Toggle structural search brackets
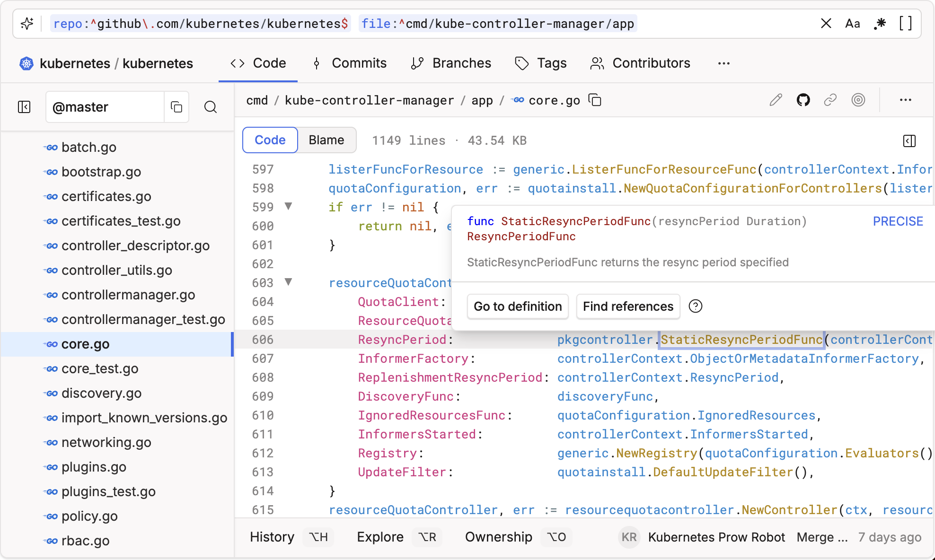This screenshot has width=935, height=560. point(905,23)
